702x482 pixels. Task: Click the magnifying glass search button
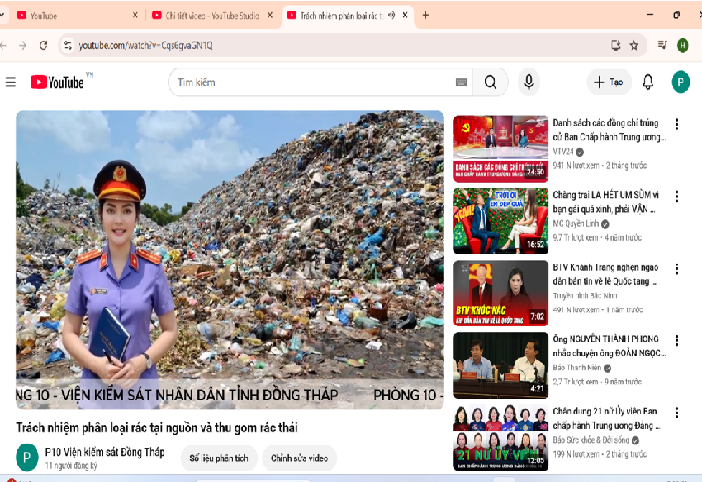[x=490, y=82]
